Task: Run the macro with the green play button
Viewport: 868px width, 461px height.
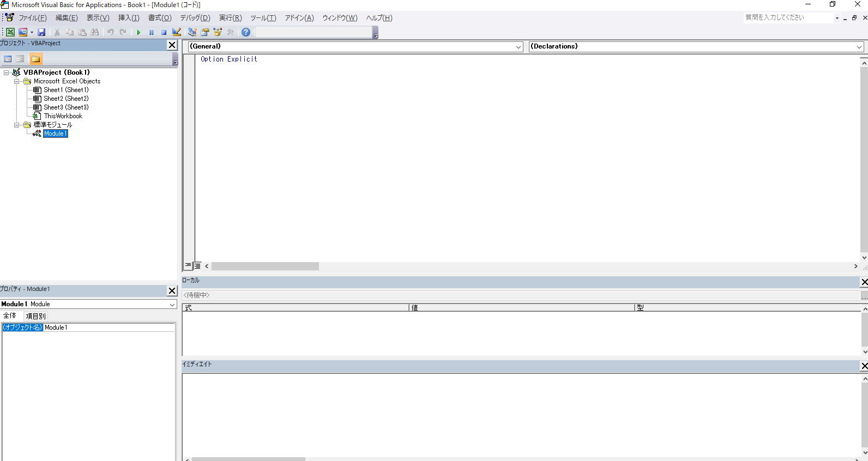Action: click(x=138, y=32)
